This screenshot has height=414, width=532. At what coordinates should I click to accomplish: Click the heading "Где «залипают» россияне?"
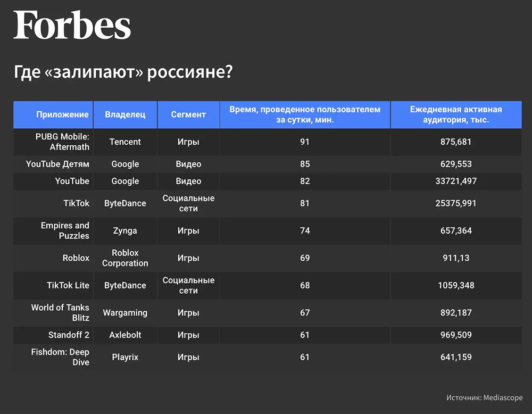(123, 72)
